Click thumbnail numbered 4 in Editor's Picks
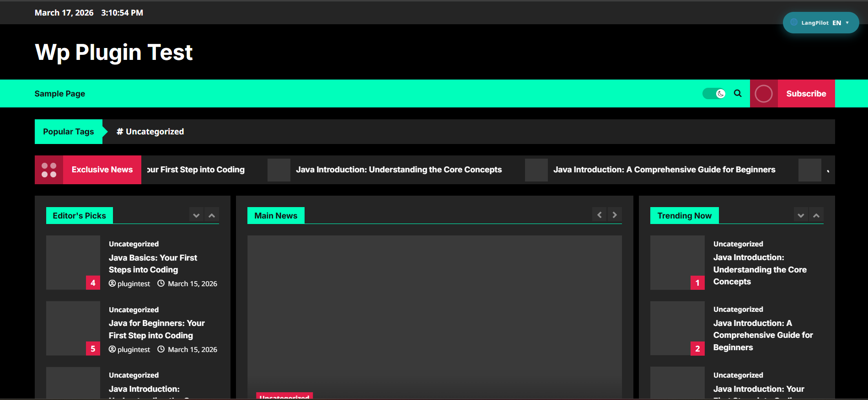This screenshot has width=868, height=400. (x=73, y=262)
